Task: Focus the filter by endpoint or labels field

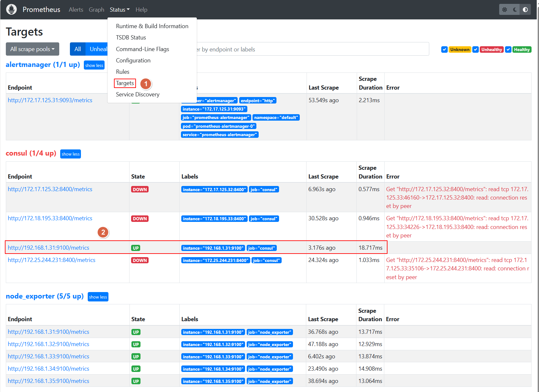Action: [x=312, y=49]
